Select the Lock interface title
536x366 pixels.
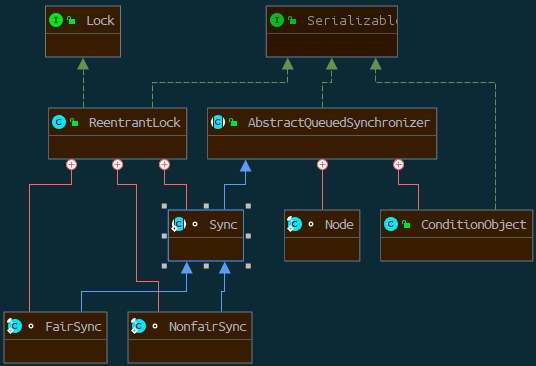click(x=100, y=21)
